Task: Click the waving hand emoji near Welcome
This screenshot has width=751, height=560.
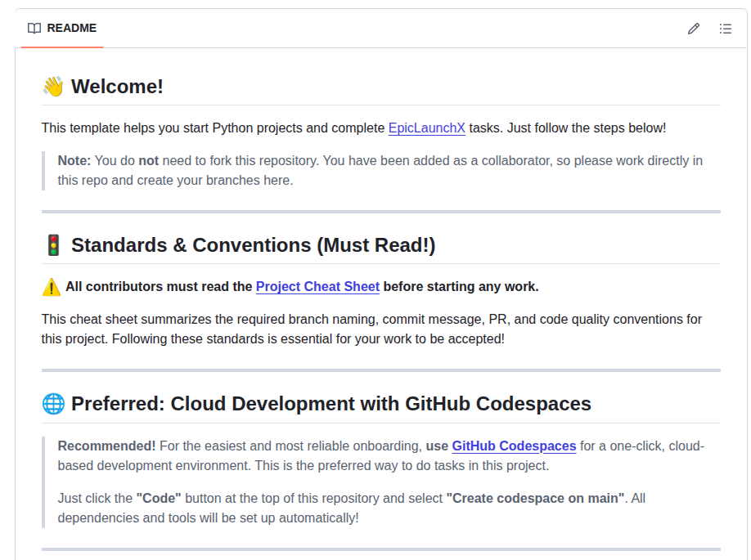Action: (x=53, y=87)
